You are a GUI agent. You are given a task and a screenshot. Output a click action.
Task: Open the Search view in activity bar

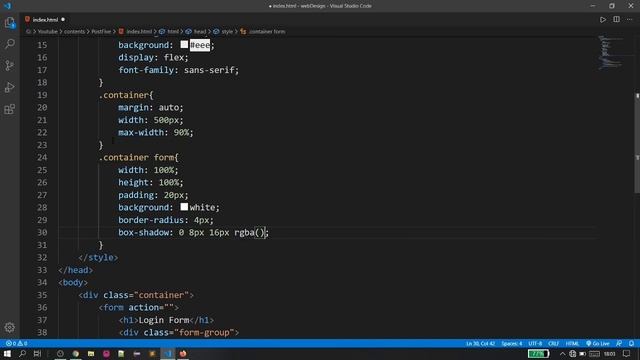click(9, 44)
